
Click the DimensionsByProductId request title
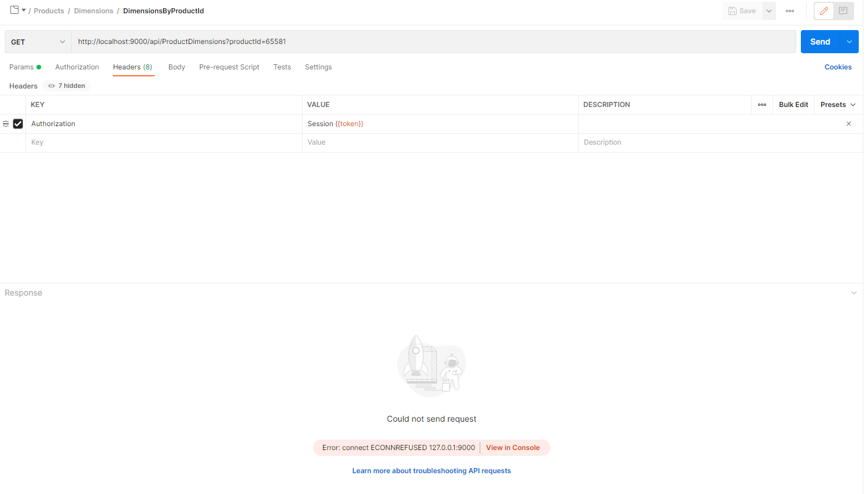[x=163, y=11]
